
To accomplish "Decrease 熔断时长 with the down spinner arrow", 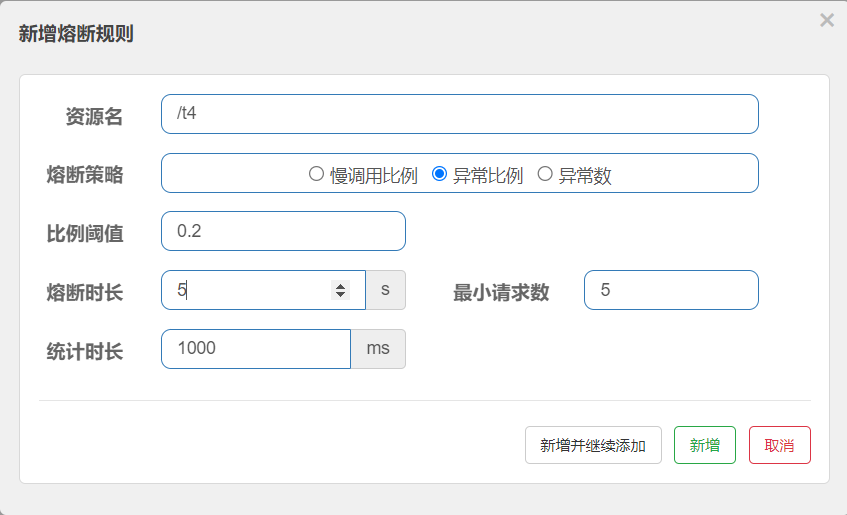I will (x=341, y=295).
